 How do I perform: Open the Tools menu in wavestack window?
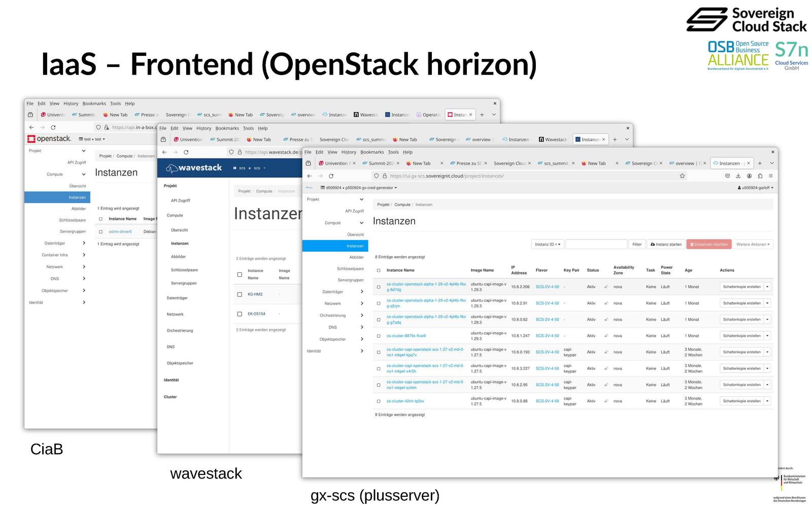(x=248, y=128)
